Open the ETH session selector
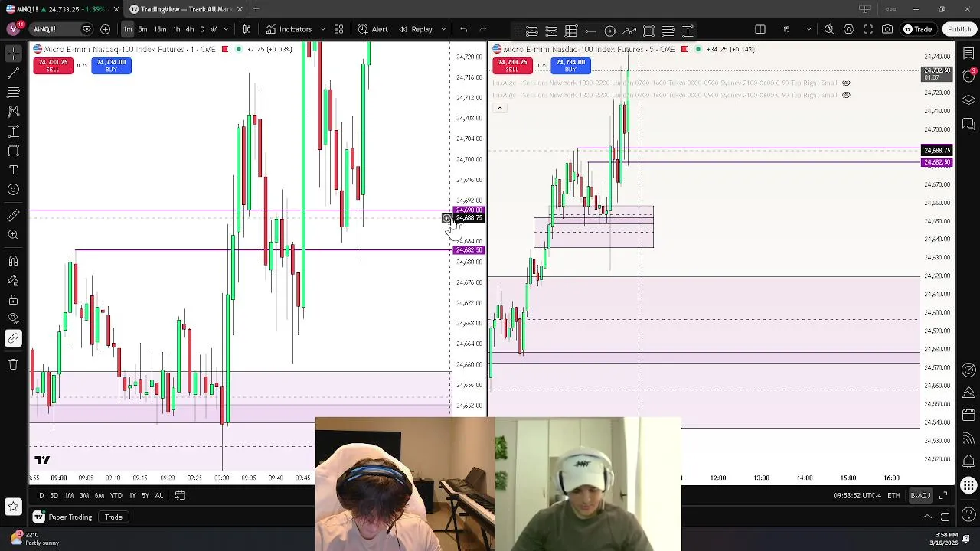 [x=893, y=496]
